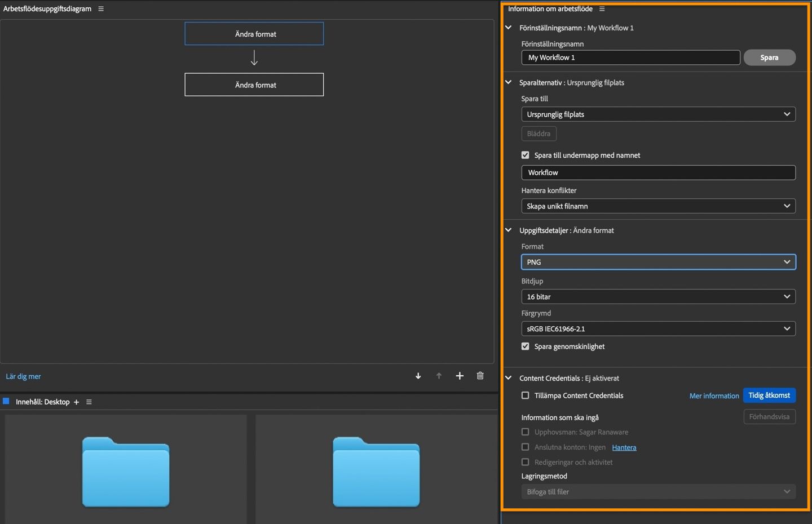The width and height of the screenshot is (812, 524).
Task: Click the Hantera link beside Anslutna konton
Action: click(624, 447)
